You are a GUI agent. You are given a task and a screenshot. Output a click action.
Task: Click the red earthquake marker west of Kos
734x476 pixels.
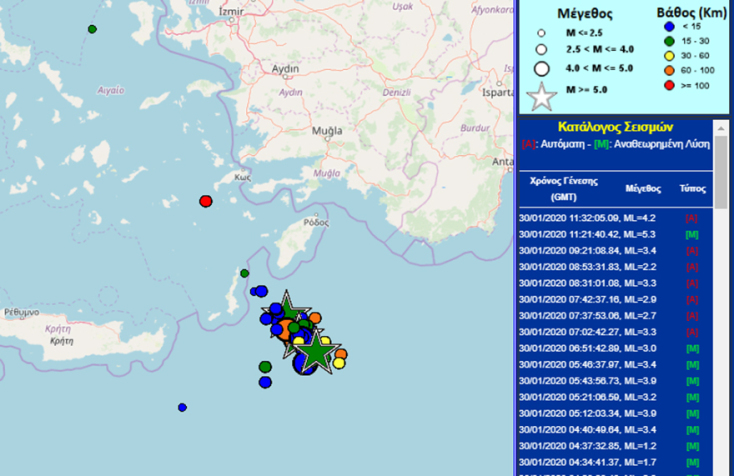pyautogui.click(x=206, y=201)
